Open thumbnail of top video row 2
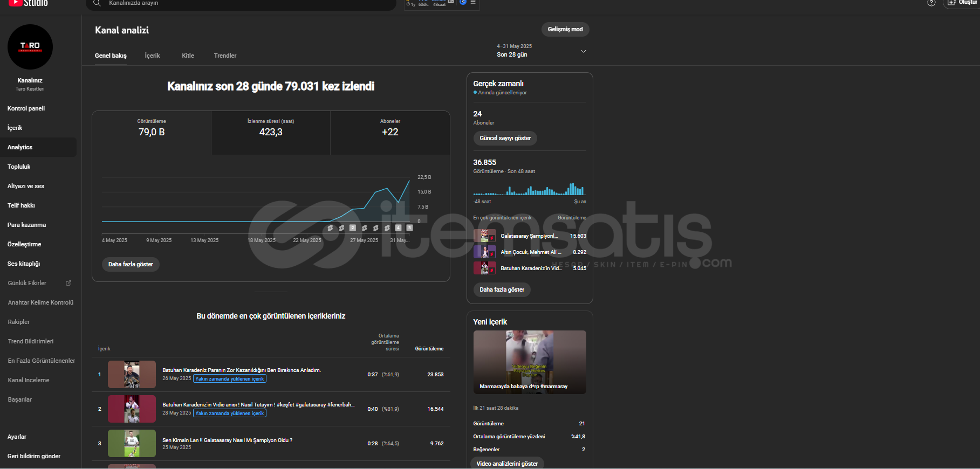 (132, 409)
